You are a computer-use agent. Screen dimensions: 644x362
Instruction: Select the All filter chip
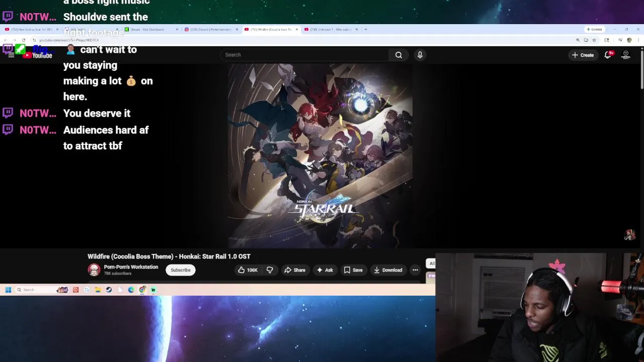431,263
